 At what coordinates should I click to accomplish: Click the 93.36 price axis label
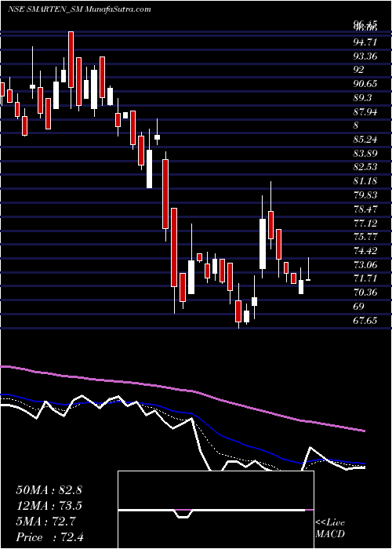(x=365, y=56)
